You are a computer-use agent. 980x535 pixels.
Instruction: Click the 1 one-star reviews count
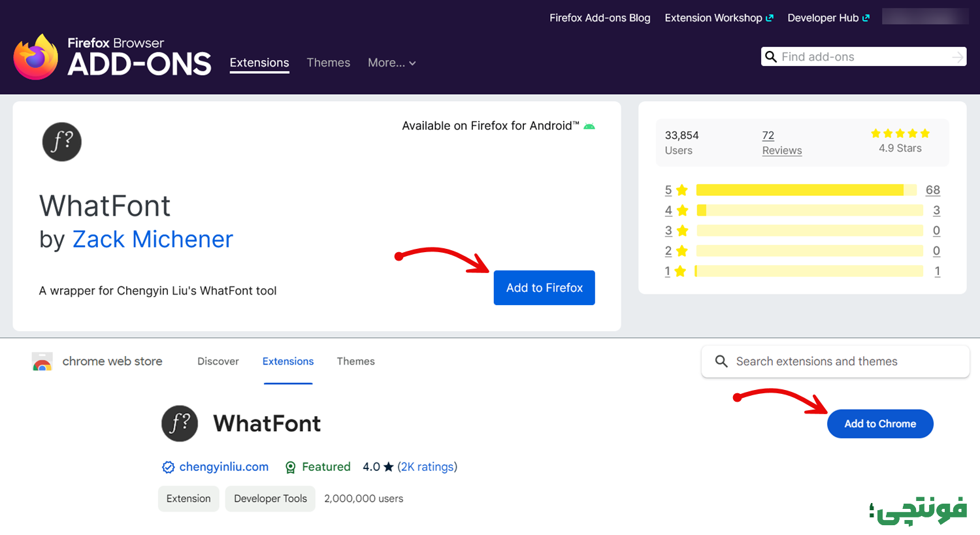[x=938, y=271]
